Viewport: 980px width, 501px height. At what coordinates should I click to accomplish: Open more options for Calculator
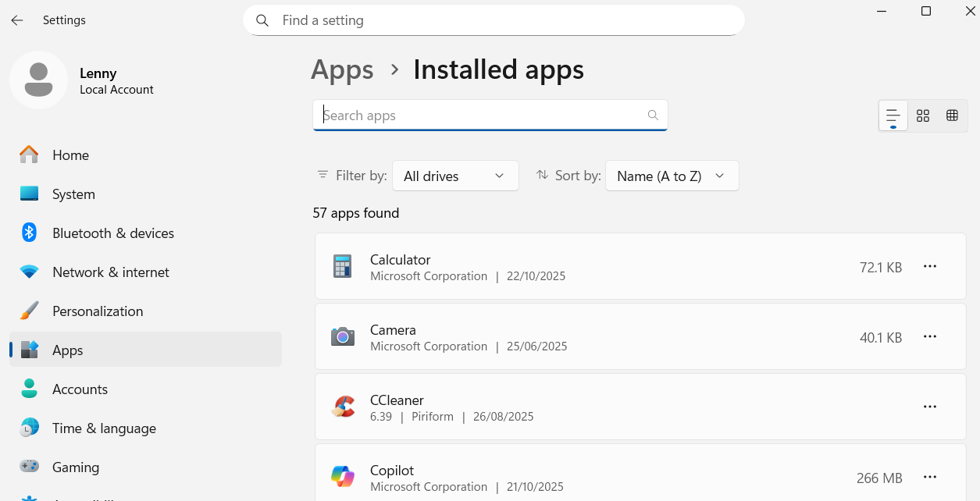929,267
